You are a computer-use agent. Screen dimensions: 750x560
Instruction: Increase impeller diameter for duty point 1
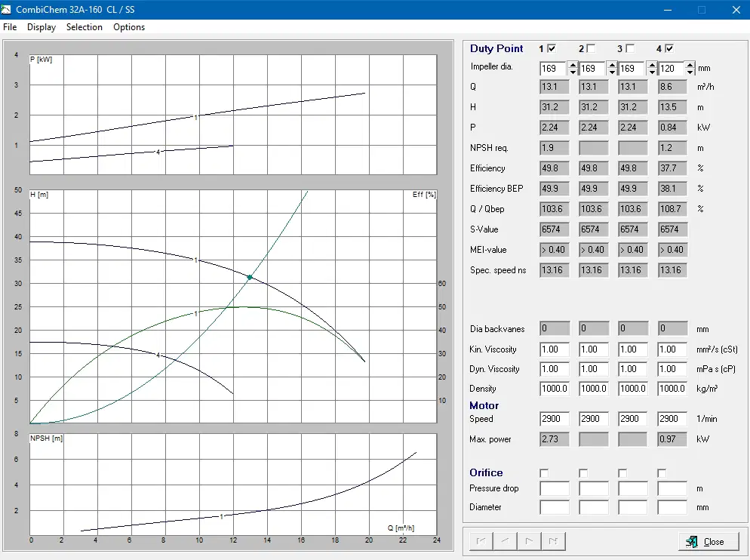pos(573,65)
